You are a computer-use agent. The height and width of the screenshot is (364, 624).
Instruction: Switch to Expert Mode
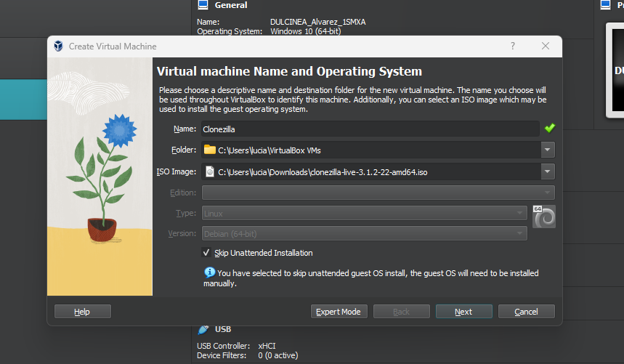(339, 312)
